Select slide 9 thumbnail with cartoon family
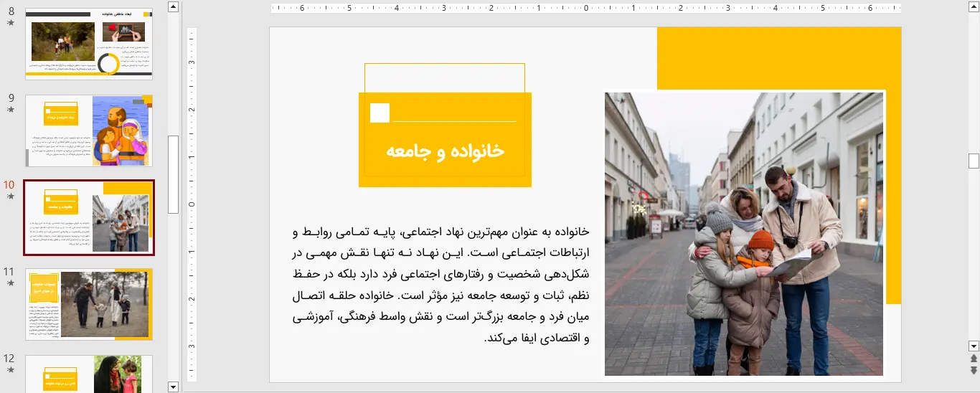 [x=89, y=131]
